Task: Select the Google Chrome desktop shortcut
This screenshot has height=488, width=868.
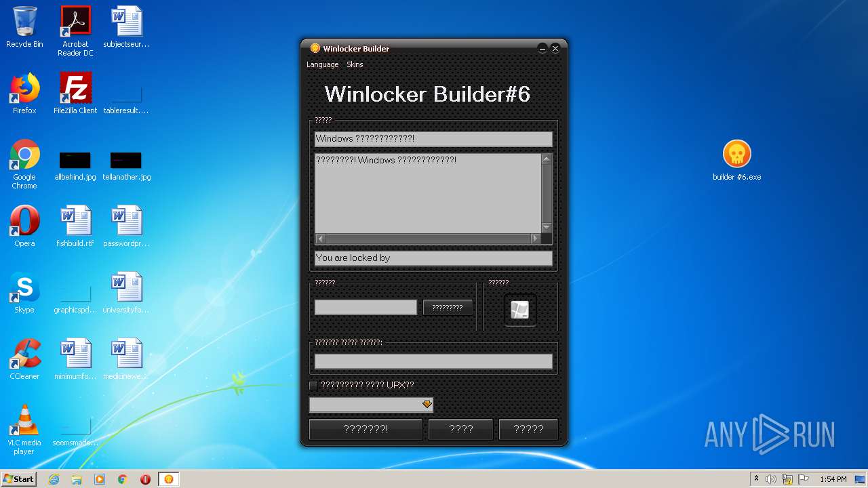Action: [24, 164]
